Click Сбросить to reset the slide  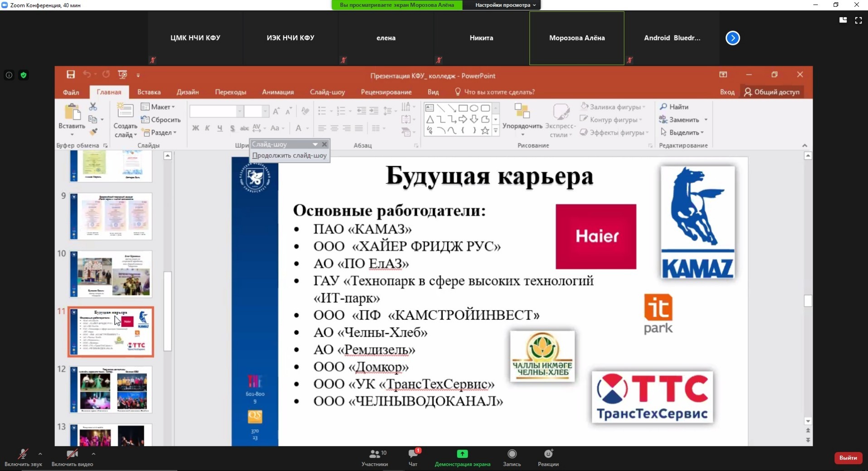pos(161,120)
